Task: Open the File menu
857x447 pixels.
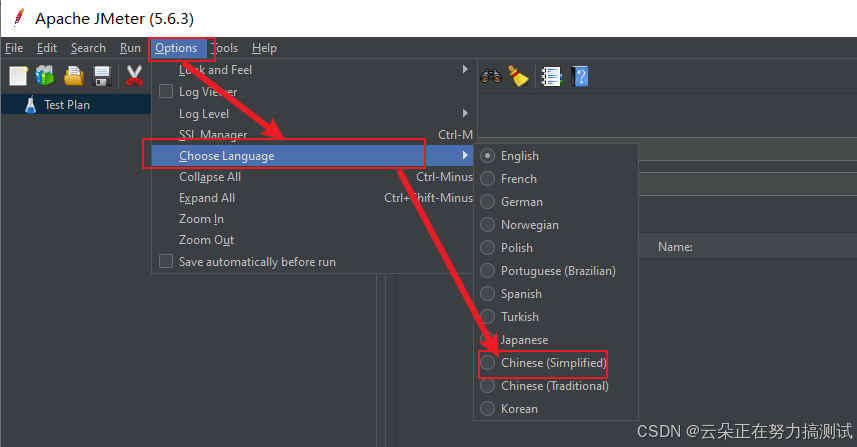Action: 14,48
